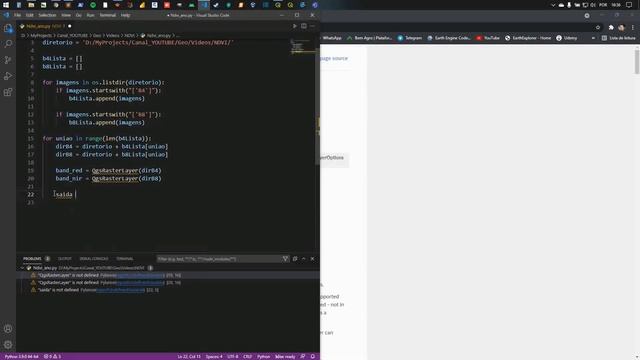The height and width of the screenshot is (360, 640).
Task: Switch to the Terminal panel tab
Action: tap(124, 259)
